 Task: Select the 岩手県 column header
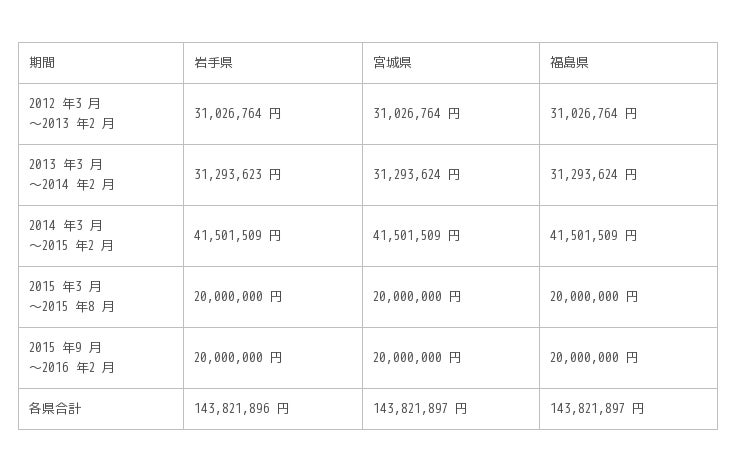tap(213, 63)
